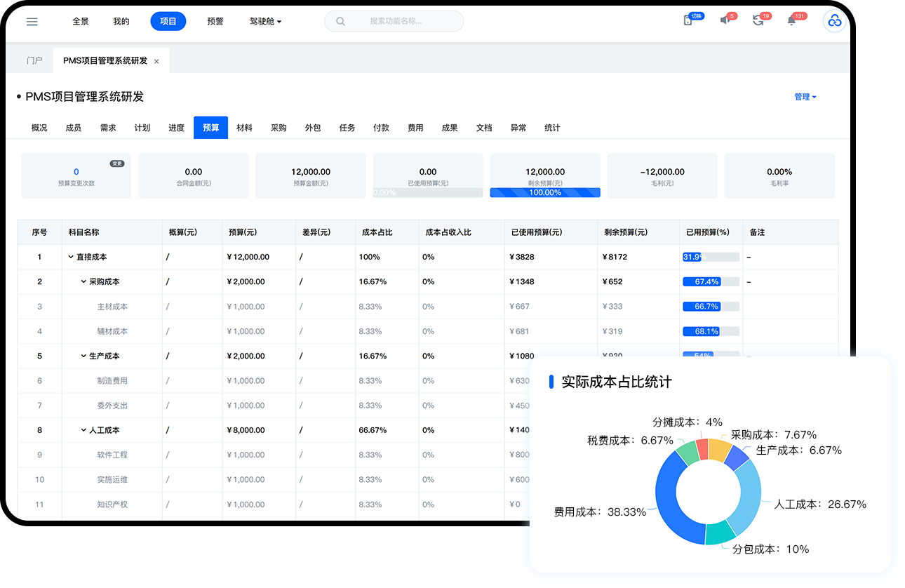
Task: Close the PMS项目管理系统研发 tab
Action: 156,62
